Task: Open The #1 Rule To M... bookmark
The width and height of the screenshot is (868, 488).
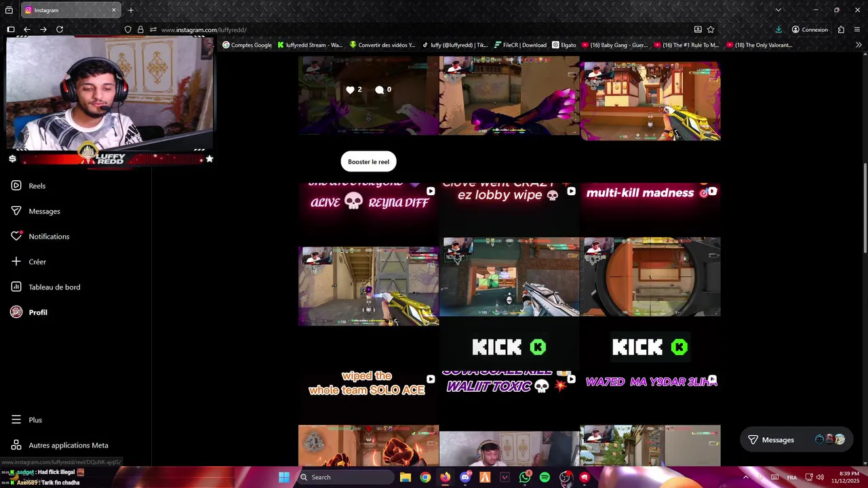Action: (x=687, y=45)
